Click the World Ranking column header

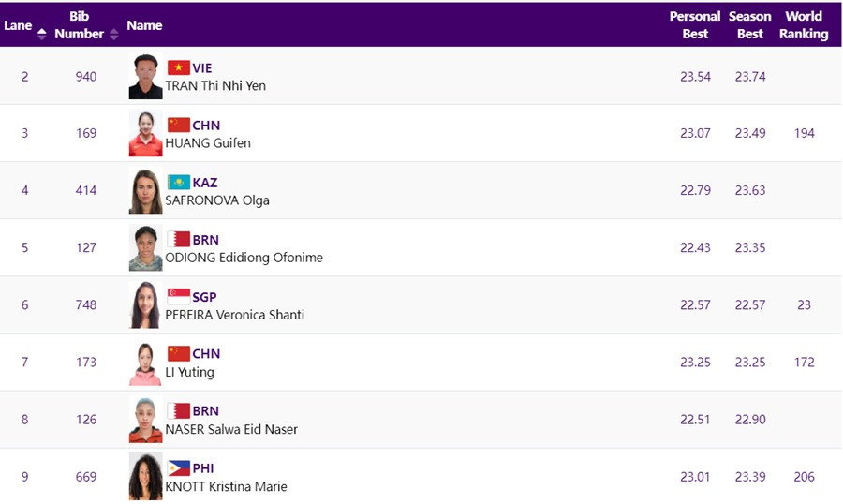pos(804,25)
